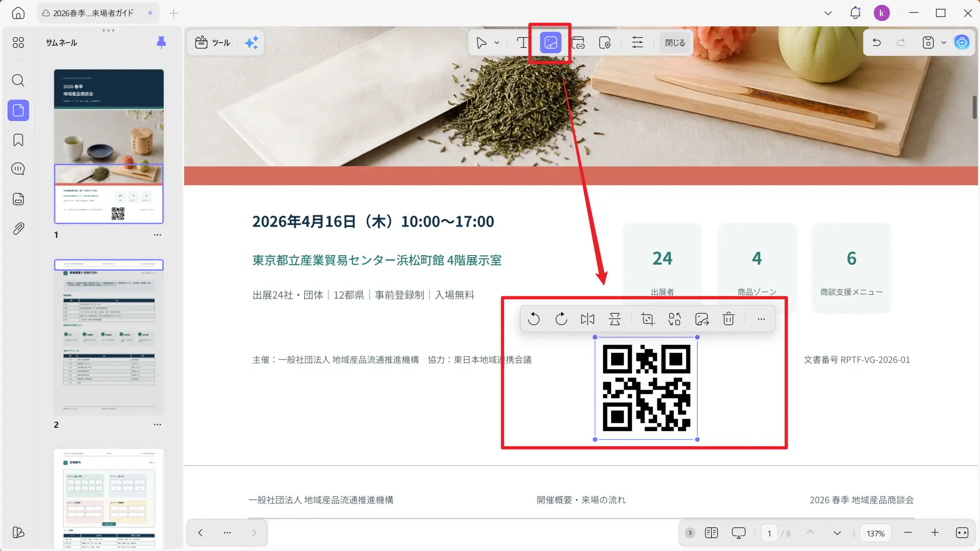The image size is (980, 551).
Task: Add a new tab
Action: pos(173,13)
